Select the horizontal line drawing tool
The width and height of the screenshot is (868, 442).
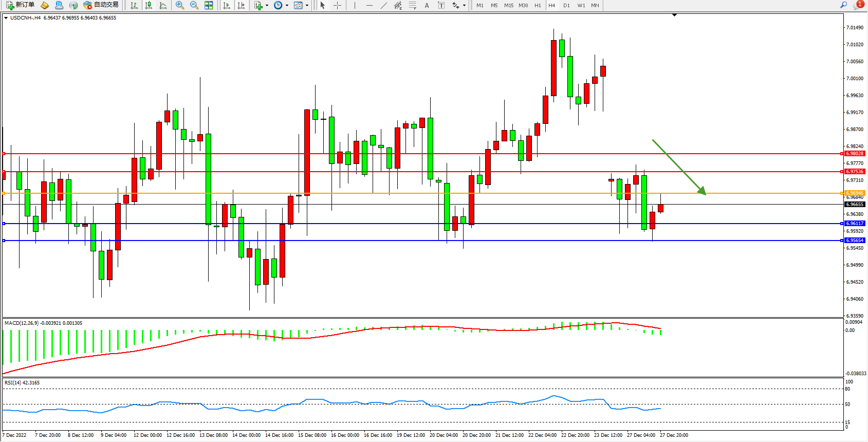pos(369,5)
